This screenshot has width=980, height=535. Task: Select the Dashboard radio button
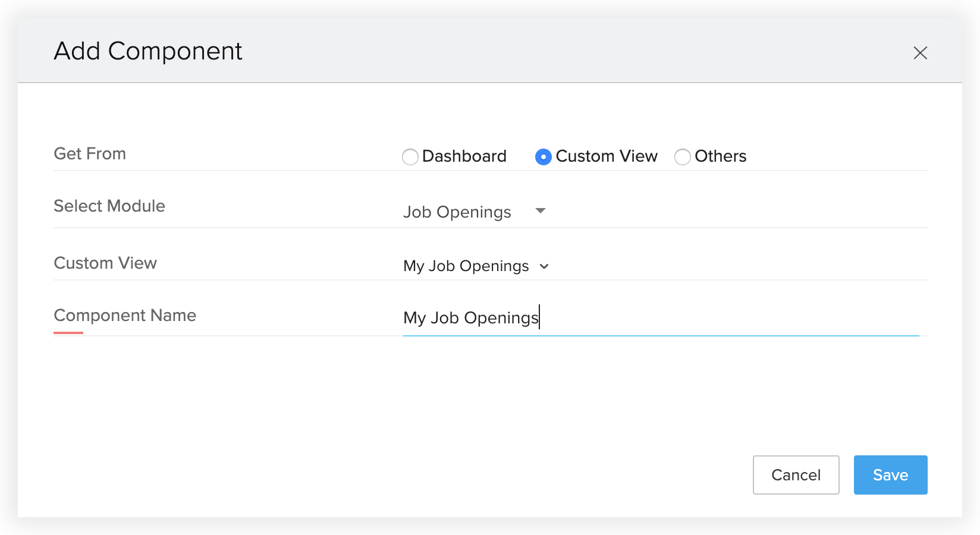point(410,157)
